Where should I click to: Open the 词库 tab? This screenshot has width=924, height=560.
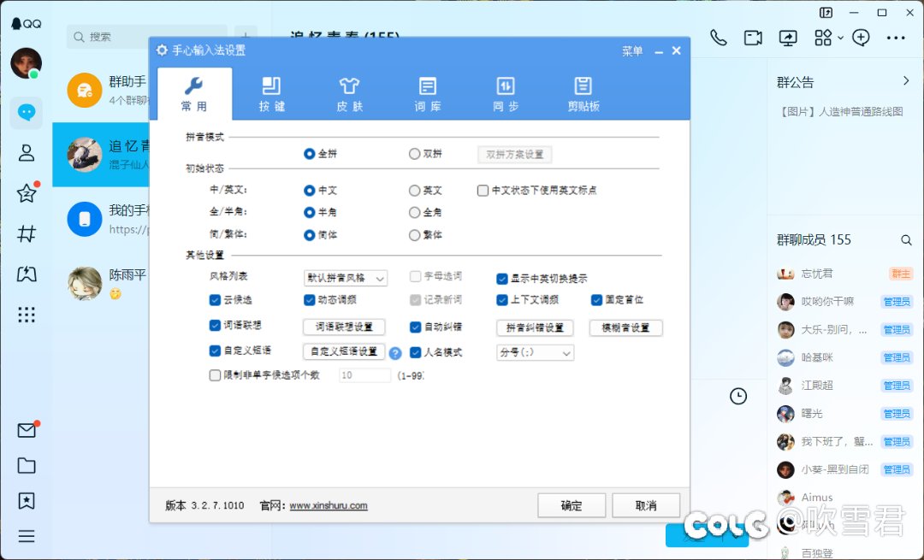click(427, 94)
